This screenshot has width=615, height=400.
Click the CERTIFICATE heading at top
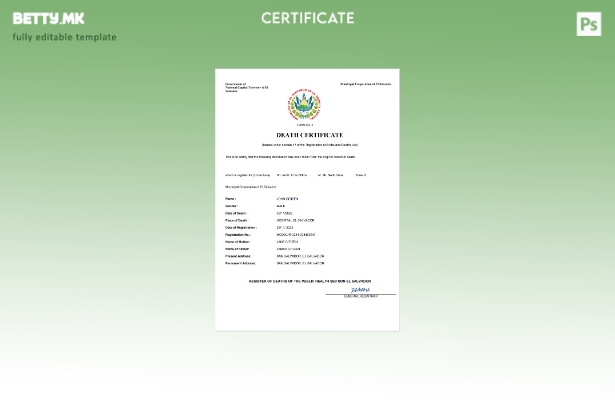coord(307,18)
